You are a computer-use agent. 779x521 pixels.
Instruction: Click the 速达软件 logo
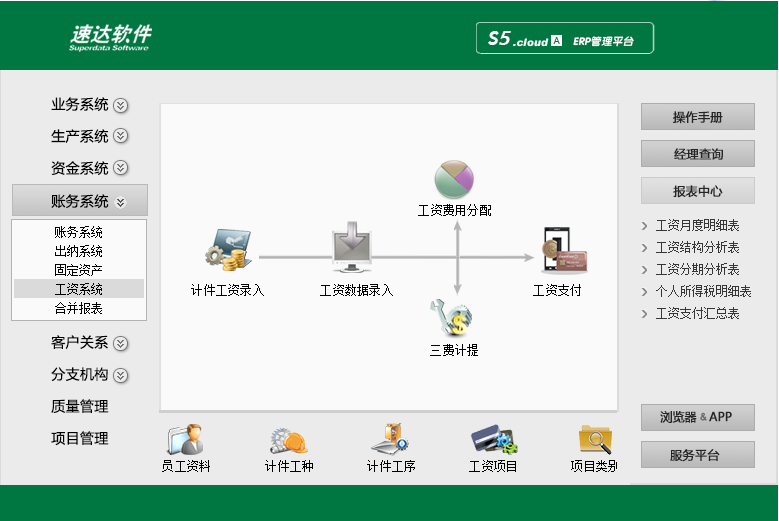(110, 37)
